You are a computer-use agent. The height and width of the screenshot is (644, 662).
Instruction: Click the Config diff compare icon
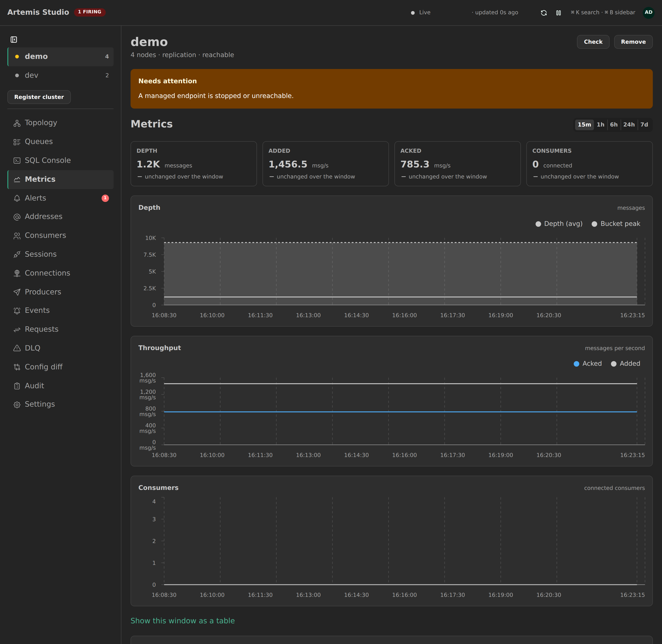pyautogui.click(x=17, y=367)
